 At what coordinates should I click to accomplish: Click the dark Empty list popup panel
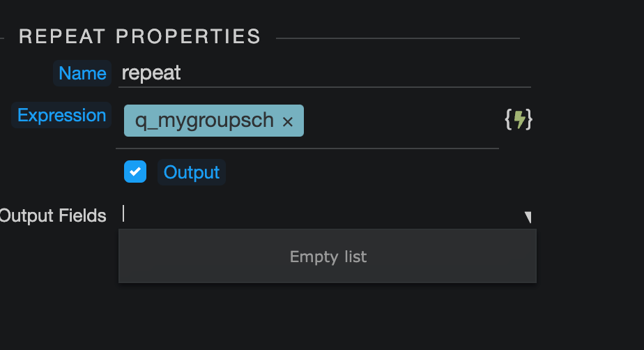coord(328,257)
